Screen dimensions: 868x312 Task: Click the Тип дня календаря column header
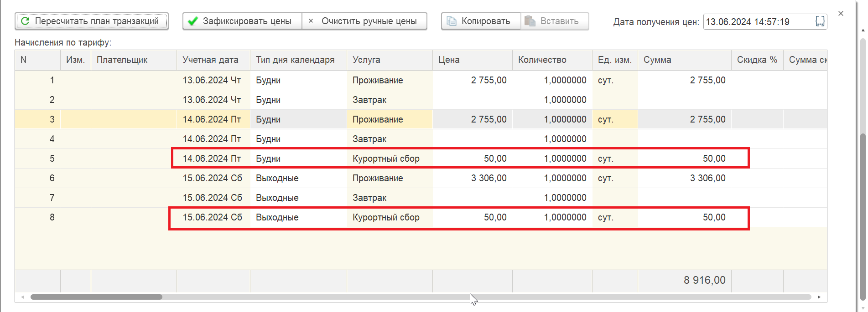point(299,60)
